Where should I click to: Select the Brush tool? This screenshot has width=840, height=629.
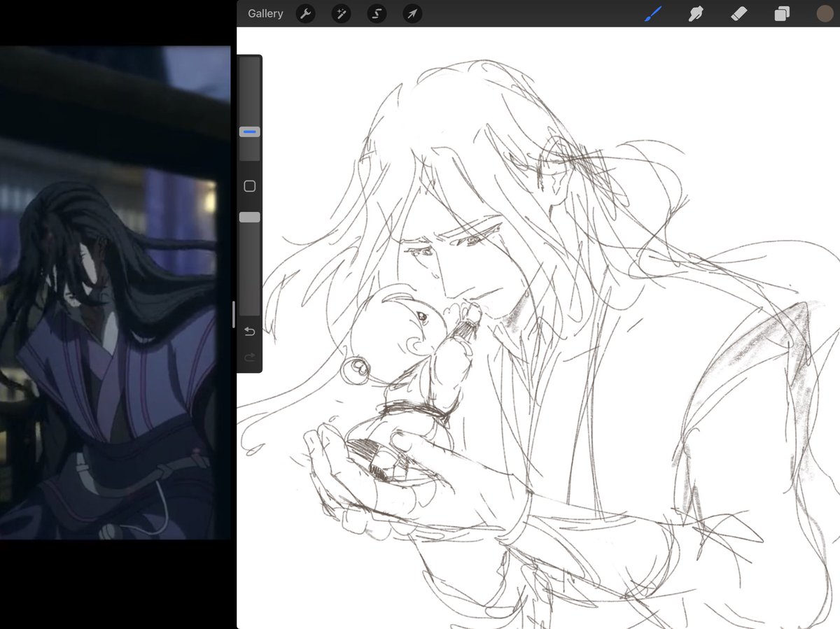pyautogui.click(x=653, y=13)
